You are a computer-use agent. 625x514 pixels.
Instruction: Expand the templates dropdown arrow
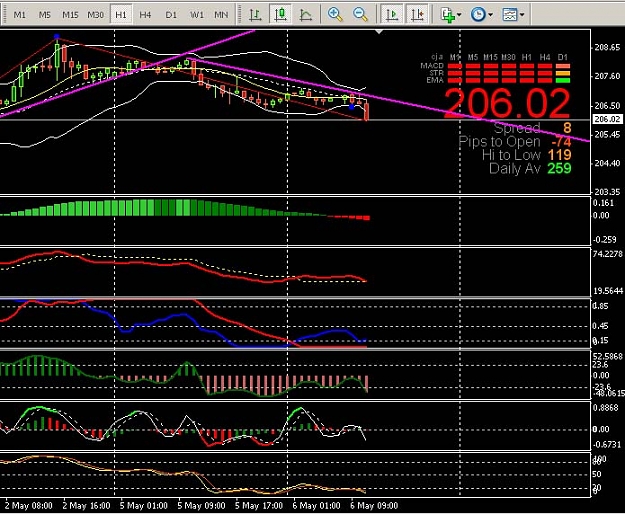pyautogui.click(x=522, y=15)
